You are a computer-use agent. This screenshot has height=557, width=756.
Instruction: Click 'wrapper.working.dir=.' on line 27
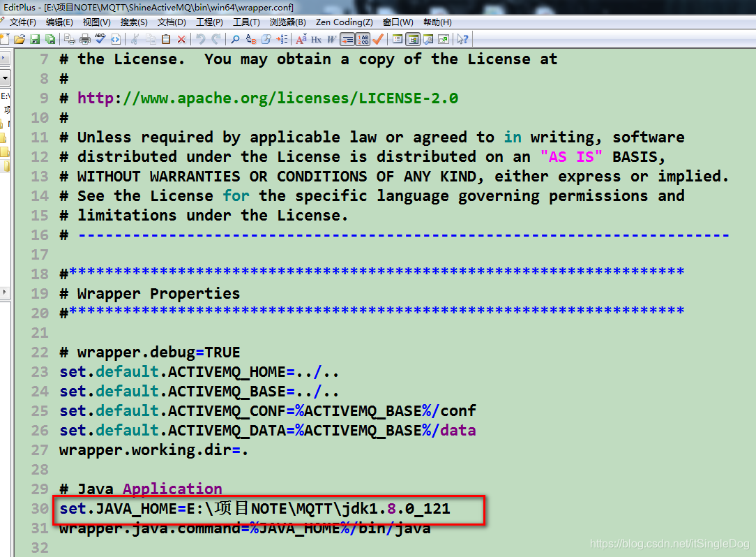point(154,450)
